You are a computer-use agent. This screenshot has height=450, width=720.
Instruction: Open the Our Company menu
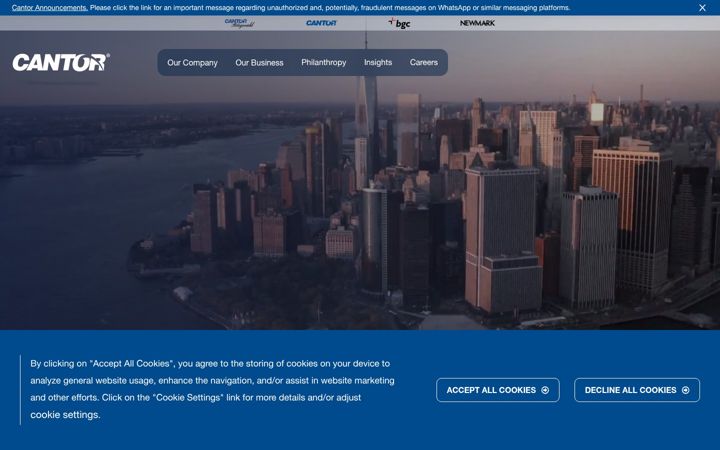coord(192,62)
